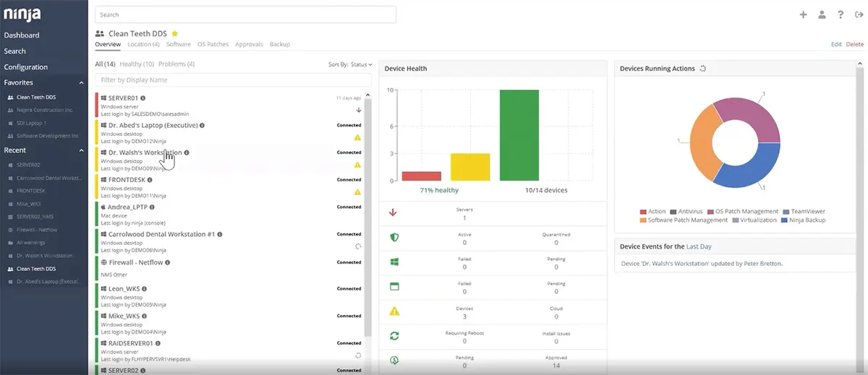This screenshot has width=868, height=375.
Task: Open SERVER02 in Recent list
Action: click(29, 165)
